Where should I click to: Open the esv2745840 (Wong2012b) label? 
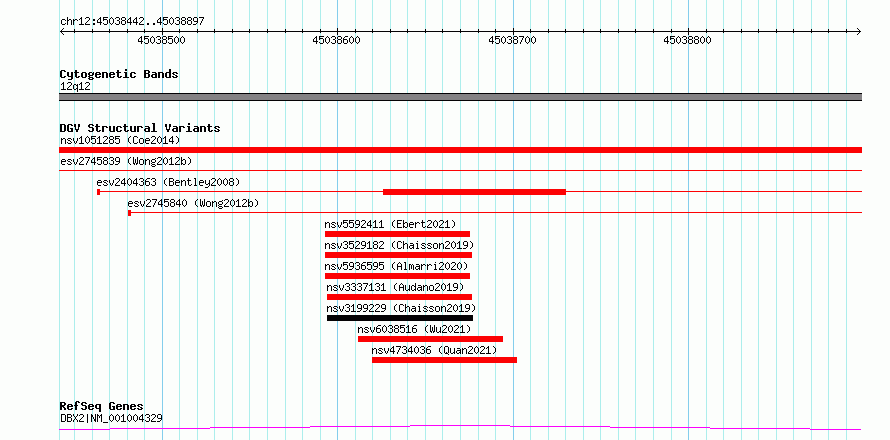[193, 203]
